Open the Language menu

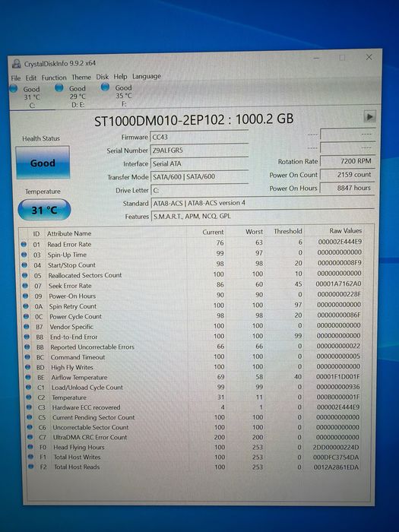[146, 76]
